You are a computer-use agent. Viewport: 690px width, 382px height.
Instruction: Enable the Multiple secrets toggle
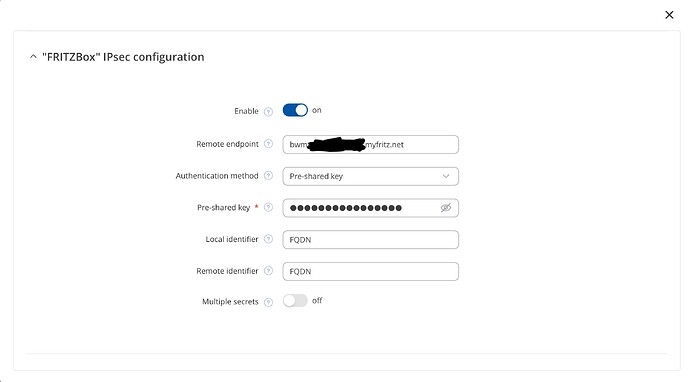[x=295, y=301]
